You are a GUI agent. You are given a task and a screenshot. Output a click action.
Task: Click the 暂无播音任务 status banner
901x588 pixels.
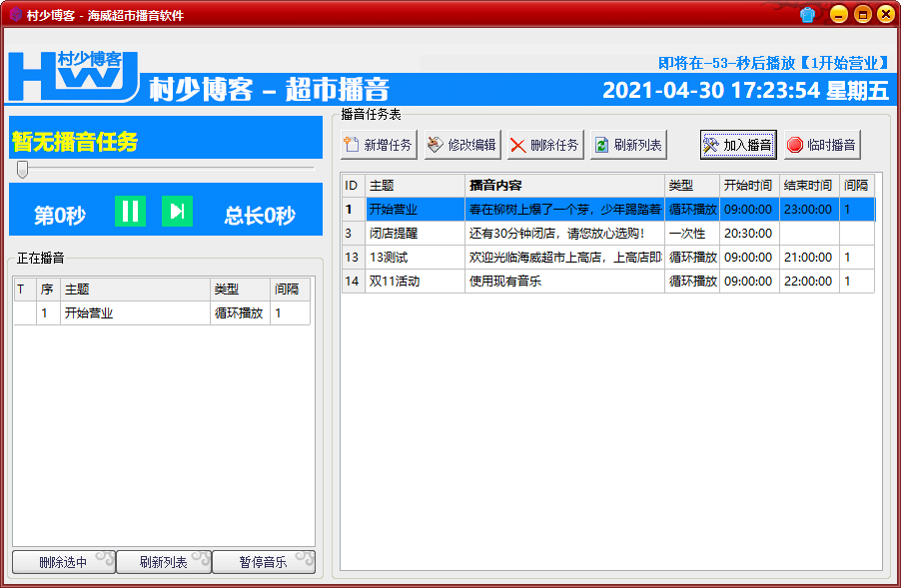click(166, 138)
